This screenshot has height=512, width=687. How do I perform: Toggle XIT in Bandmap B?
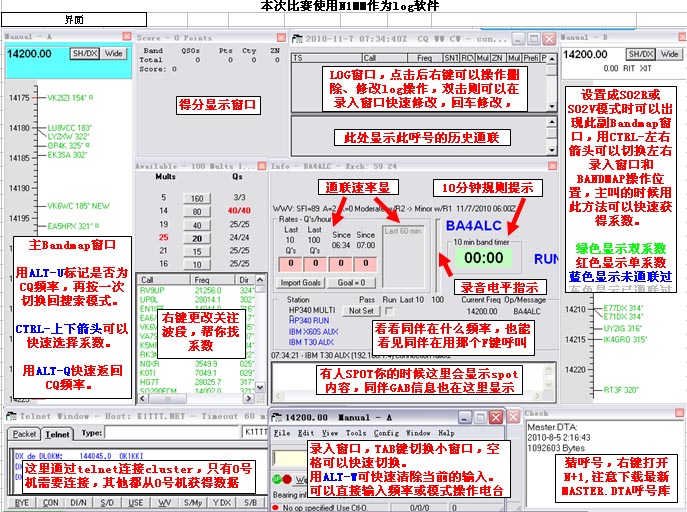click(x=645, y=68)
